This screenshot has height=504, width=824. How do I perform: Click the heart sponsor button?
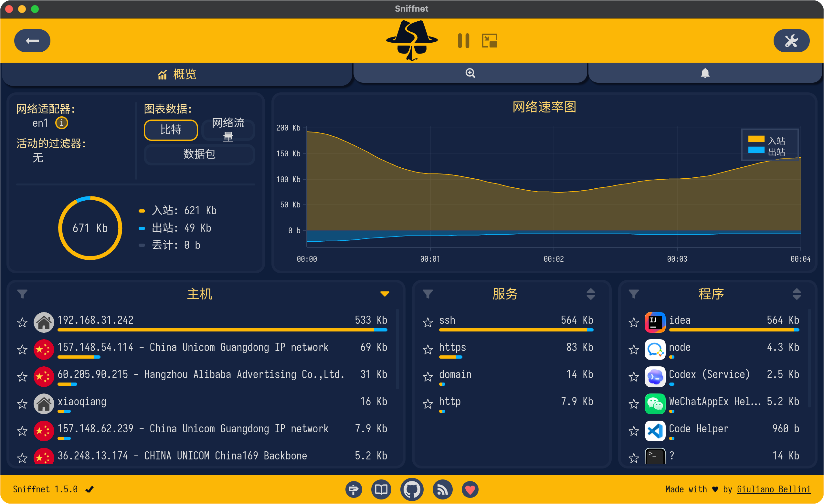click(470, 489)
